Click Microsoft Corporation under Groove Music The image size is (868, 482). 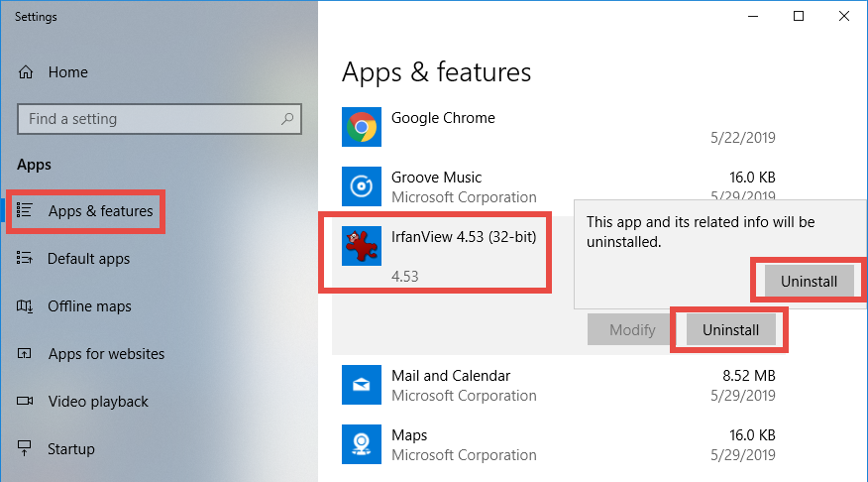pos(464,197)
